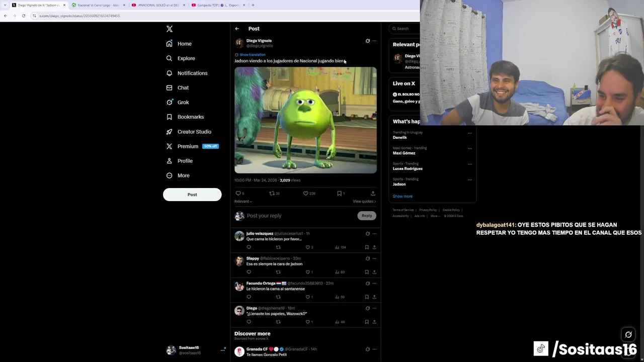Click Show translation link
This screenshot has width=644, height=362.
coord(252,54)
